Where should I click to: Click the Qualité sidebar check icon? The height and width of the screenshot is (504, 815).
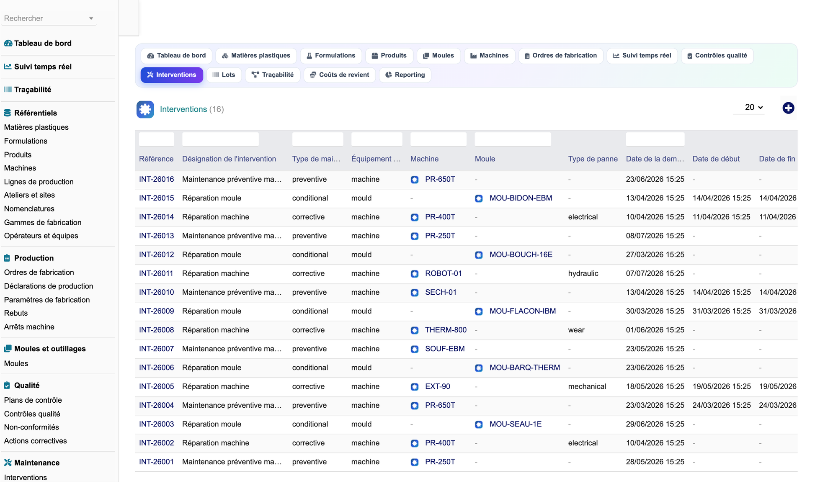coord(8,386)
